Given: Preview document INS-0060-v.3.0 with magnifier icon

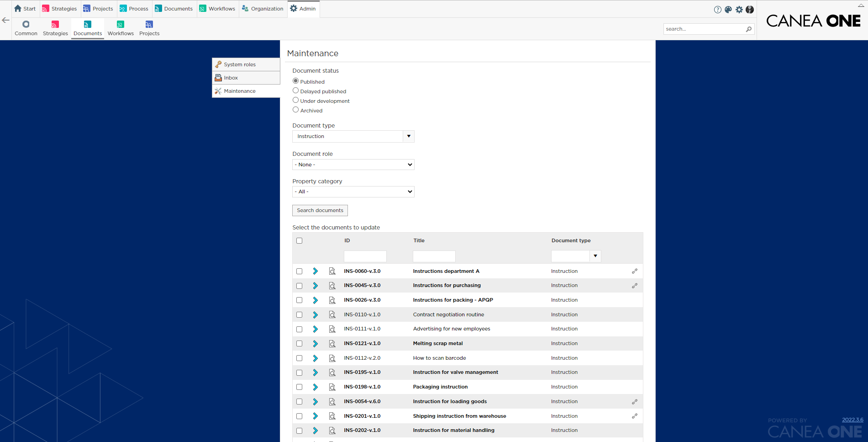Looking at the screenshot, I should (332, 271).
